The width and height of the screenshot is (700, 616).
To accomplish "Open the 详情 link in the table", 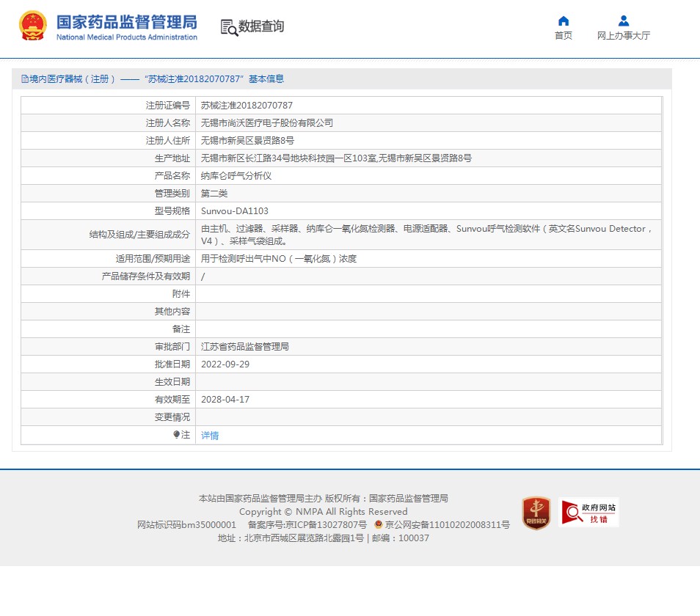I will pyautogui.click(x=210, y=436).
